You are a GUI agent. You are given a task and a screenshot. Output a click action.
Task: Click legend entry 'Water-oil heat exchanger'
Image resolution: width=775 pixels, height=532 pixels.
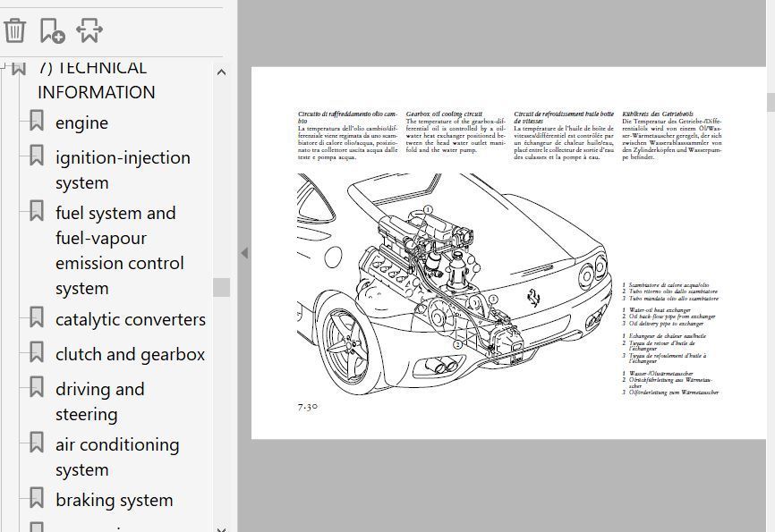[x=660, y=310]
